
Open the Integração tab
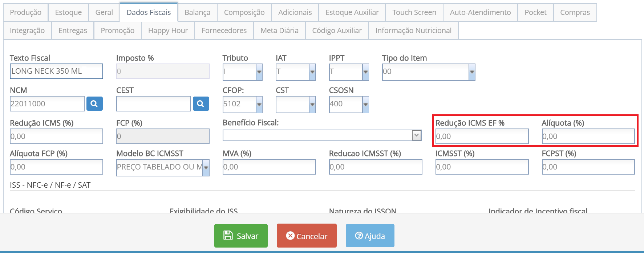click(x=27, y=30)
